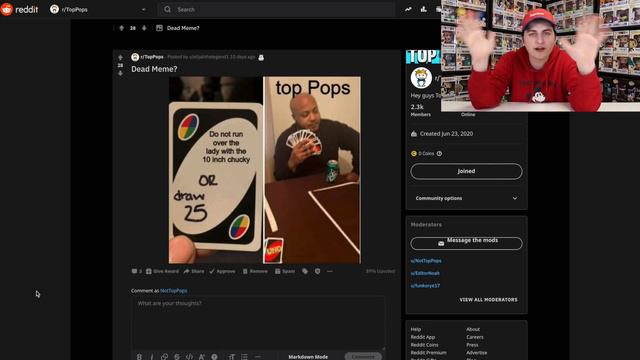
Task: Open the Help footer link
Action: [x=416, y=329]
